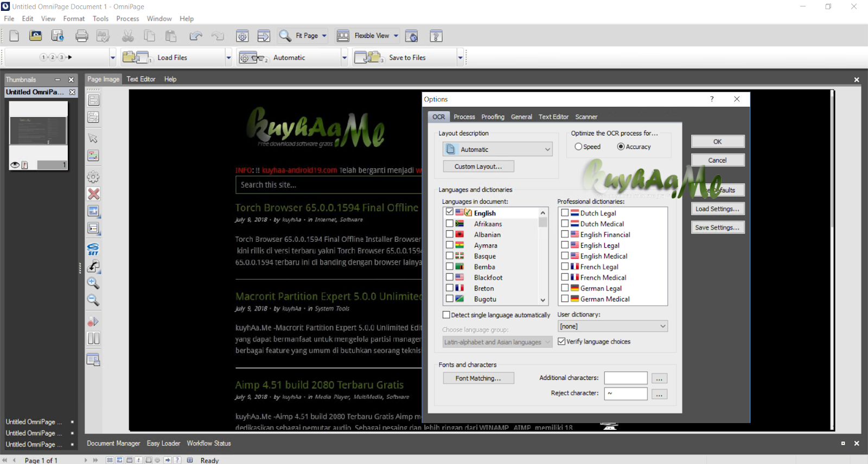This screenshot has width=868, height=464.
Task: Open the Save to Files dropdown arrow
Action: [x=460, y=57]
